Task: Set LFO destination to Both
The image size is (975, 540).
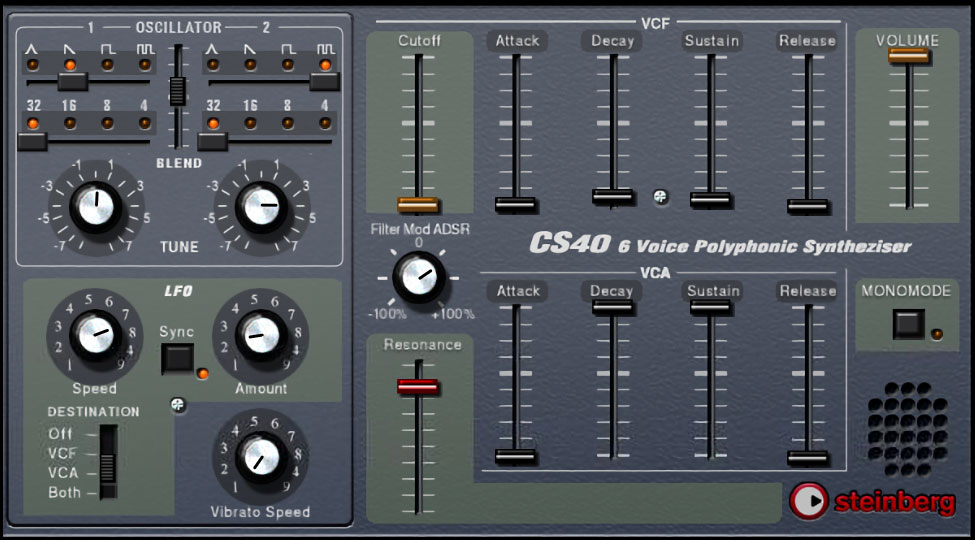Action: tap(65, 493)
